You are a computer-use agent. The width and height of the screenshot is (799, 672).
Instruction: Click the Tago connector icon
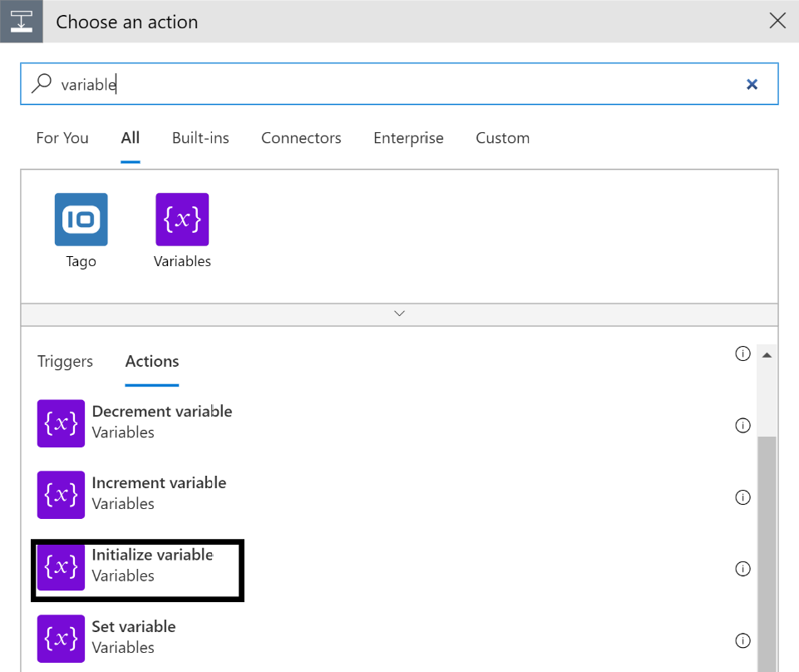click(x=81, y=220)
